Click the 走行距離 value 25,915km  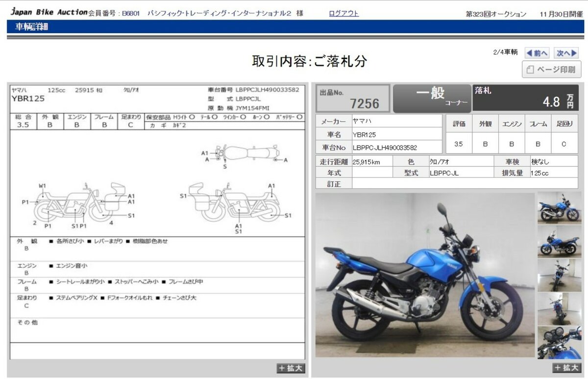point(366,162)
